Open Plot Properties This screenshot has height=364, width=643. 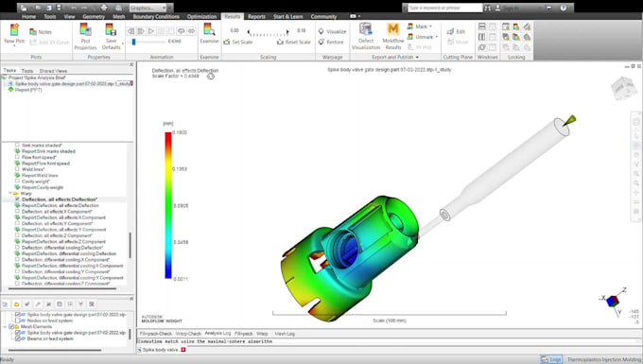(x=85, y=37)
